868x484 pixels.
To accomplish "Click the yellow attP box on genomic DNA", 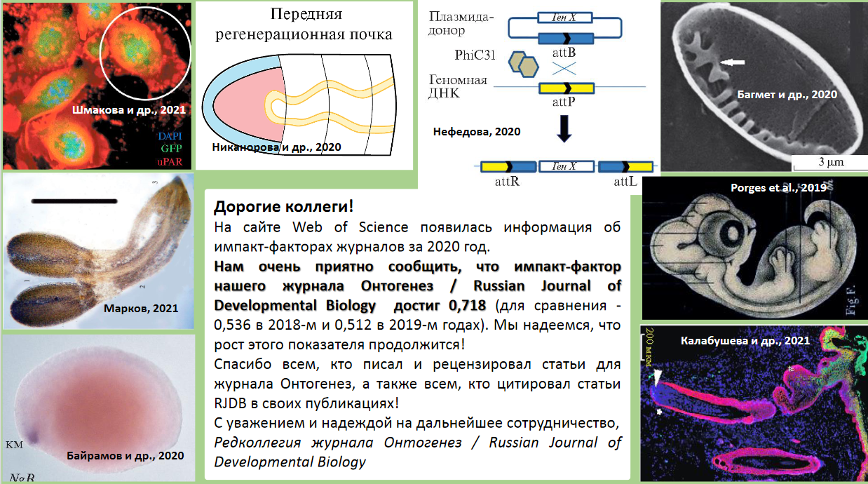I will [566, 88].
